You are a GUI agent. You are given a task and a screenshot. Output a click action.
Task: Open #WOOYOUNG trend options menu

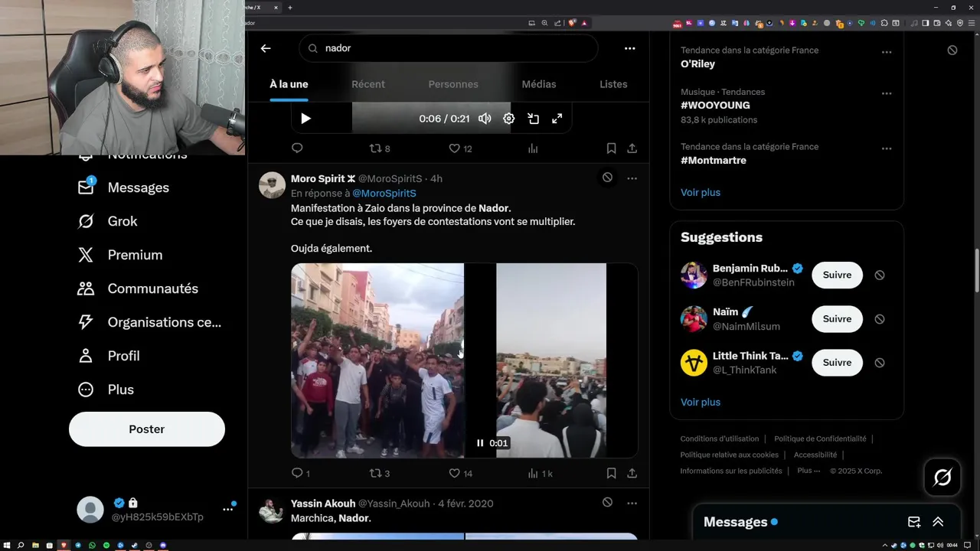tap(886, 93)
